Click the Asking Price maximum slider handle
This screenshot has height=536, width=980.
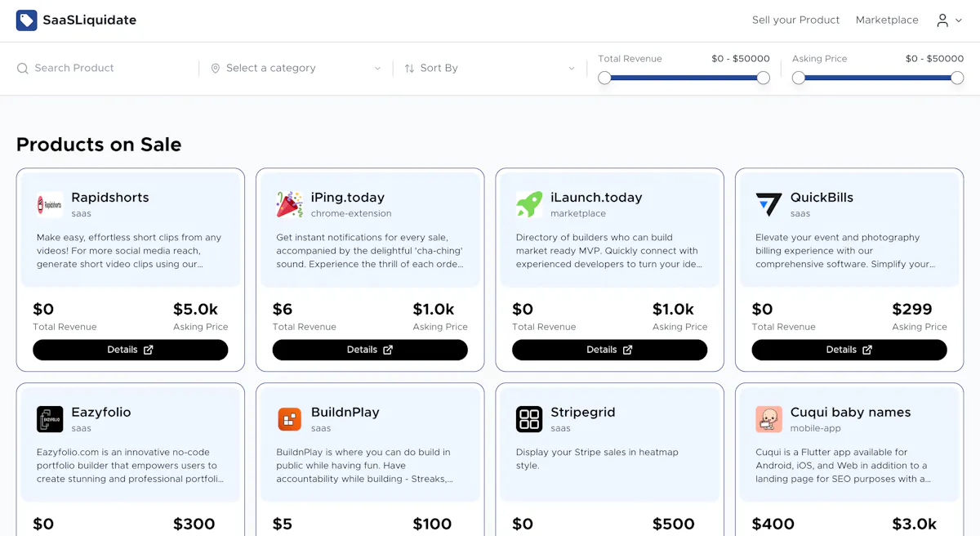point(957,78)
